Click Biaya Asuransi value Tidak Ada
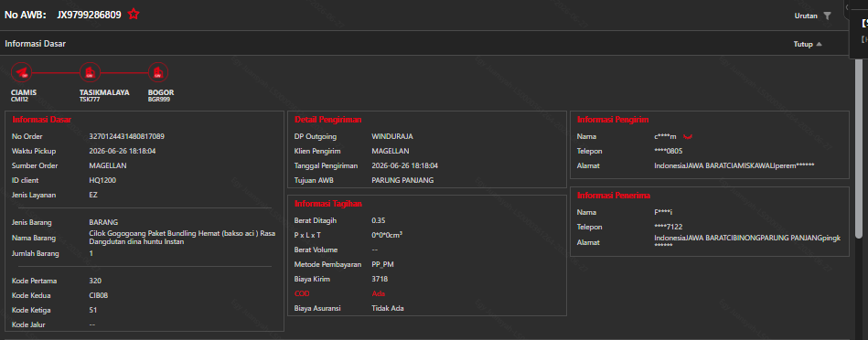 click(x=388, y=308)
